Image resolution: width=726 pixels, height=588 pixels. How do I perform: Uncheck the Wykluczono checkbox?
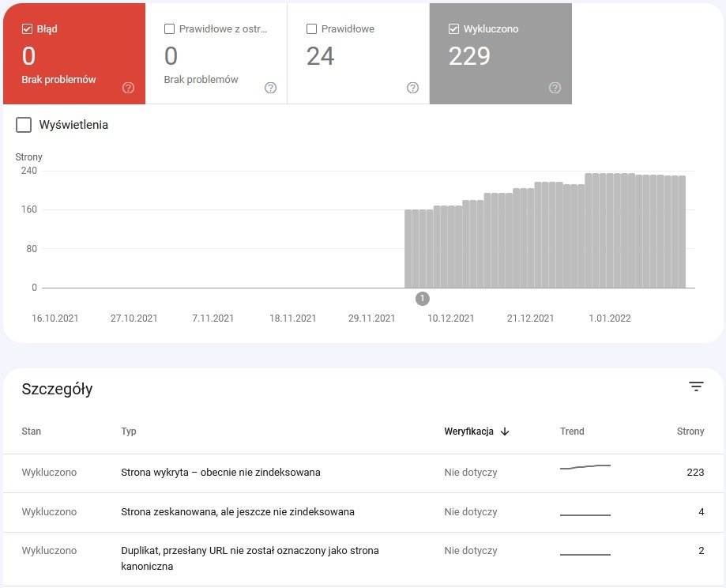point(453,29)
